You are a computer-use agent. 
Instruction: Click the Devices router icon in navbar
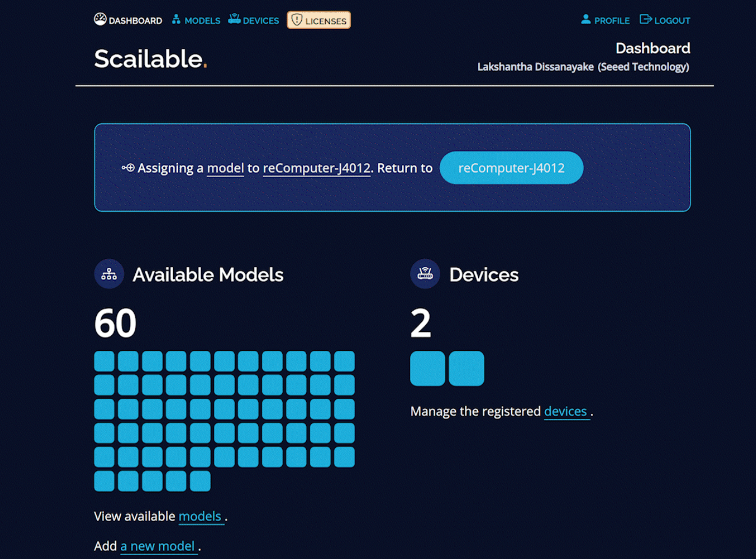tap(234, 19)
